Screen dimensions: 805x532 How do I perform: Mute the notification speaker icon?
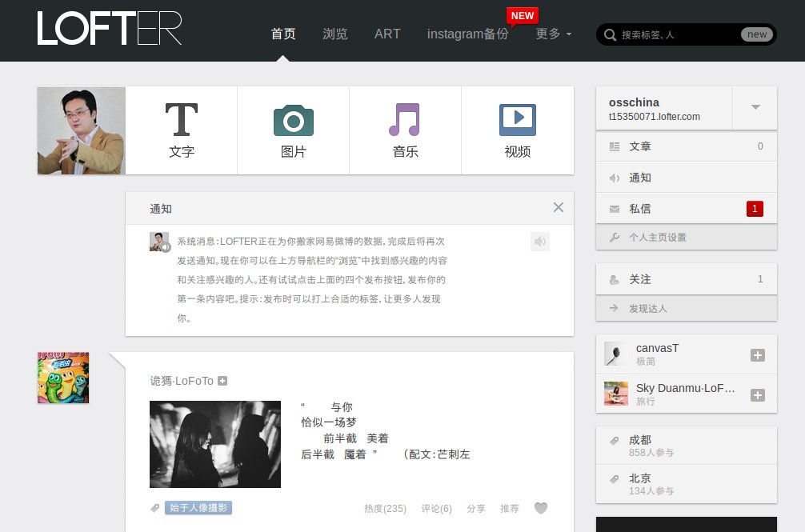(x=540, y=242)
